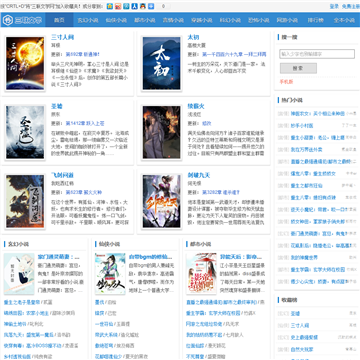Viewport: 360px width, 360px height.
Task: Open the 排行榜 navigation tab
Action: coord(315,20)
